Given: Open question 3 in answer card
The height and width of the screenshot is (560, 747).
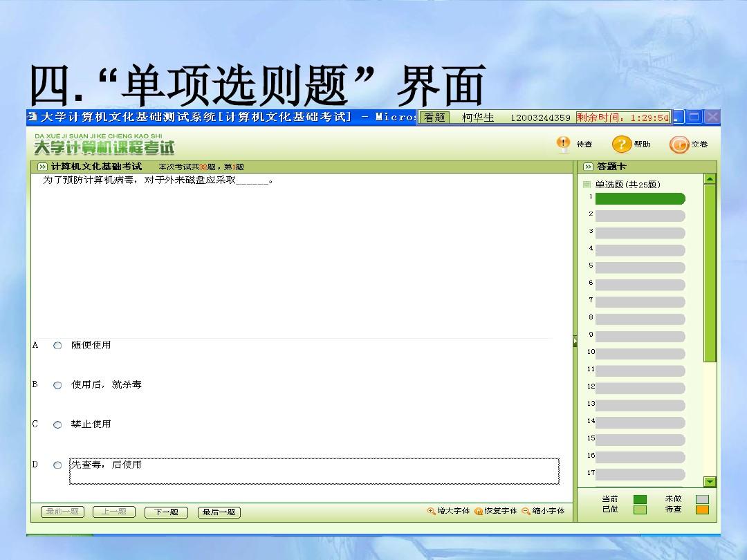Looking at the screenshot, I should click(x=640, y=233).
